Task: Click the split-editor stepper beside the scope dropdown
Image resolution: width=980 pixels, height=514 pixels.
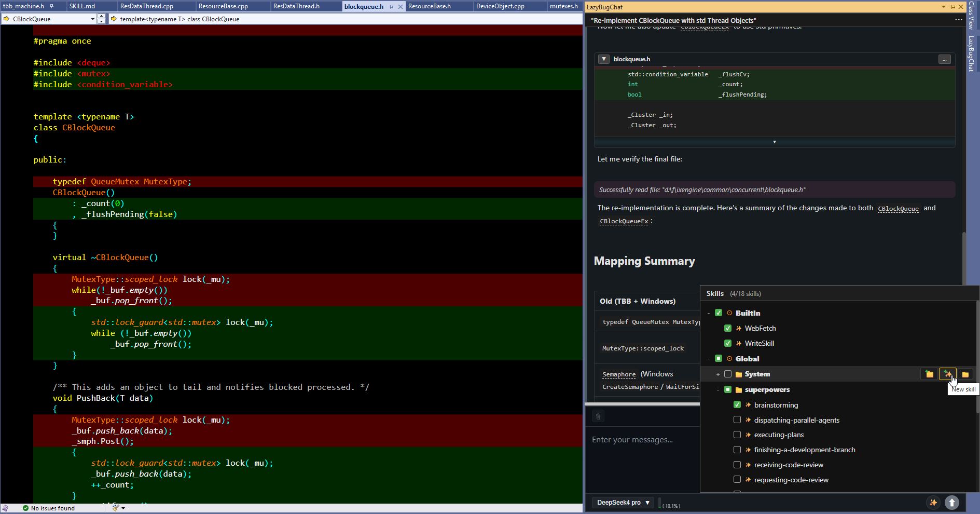Action: point(101,19)
